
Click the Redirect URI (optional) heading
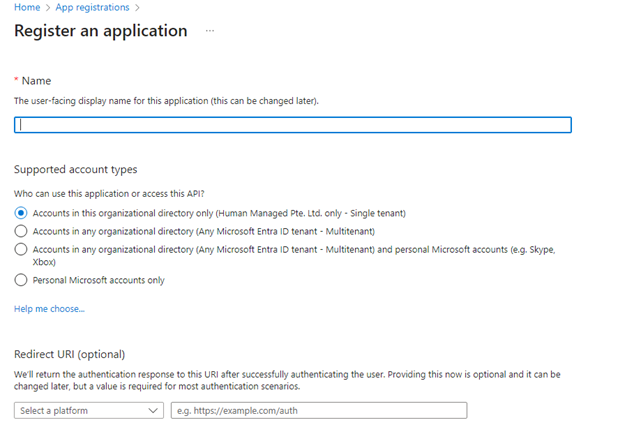[x=70, y=354]
